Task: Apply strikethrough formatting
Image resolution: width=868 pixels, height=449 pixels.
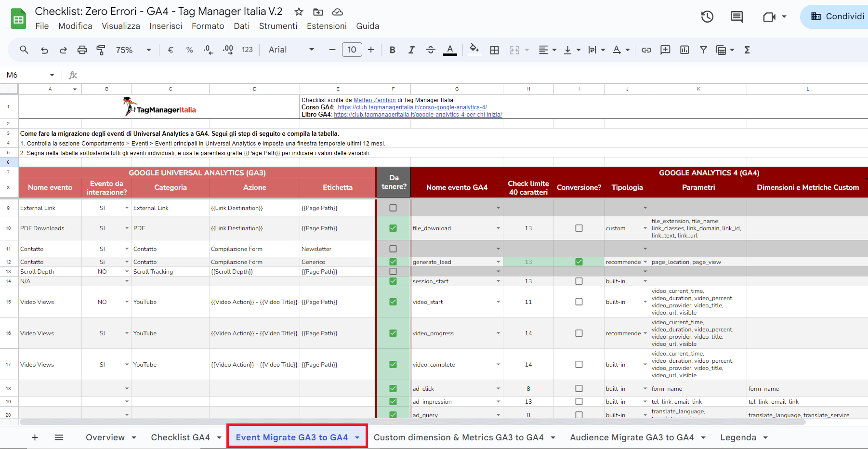Action: (431, 50)
